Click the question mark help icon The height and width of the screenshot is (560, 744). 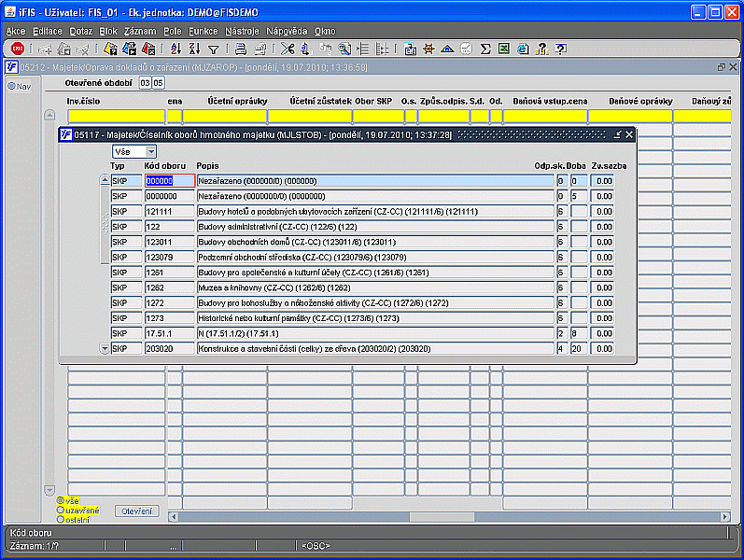point(560,49)
